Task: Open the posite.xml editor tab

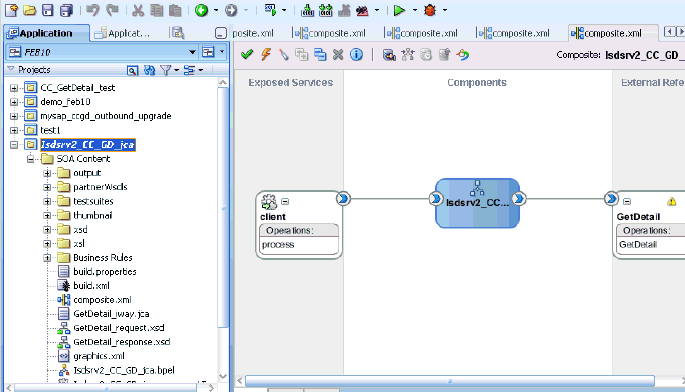Action: (x=253, y=33)
